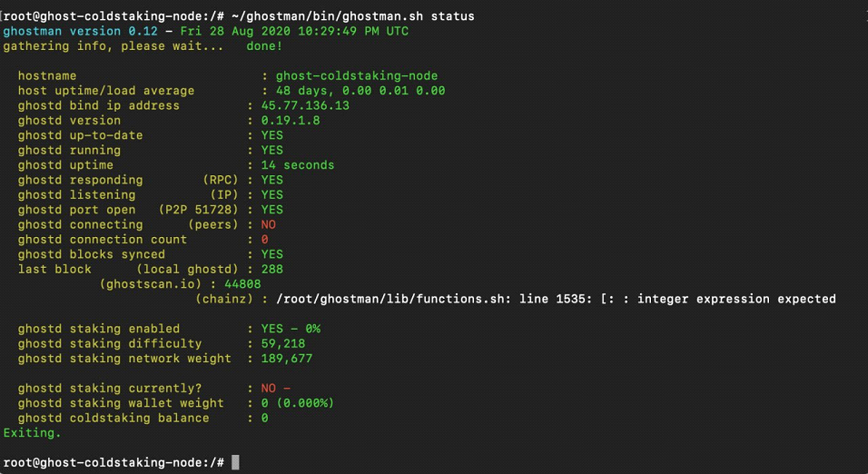
Task: Click the integer expression expected error text
Action: point(736,299)
